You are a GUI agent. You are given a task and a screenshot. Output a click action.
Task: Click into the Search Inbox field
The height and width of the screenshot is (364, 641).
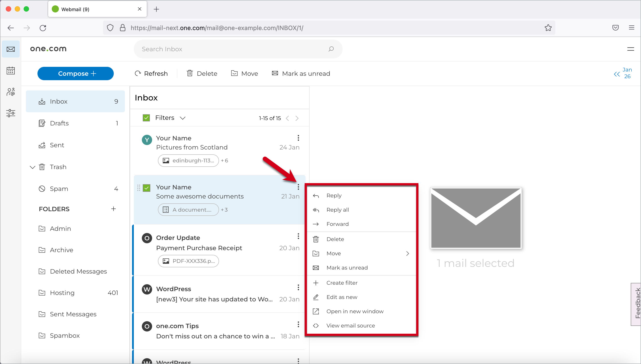tap(225, 49)
